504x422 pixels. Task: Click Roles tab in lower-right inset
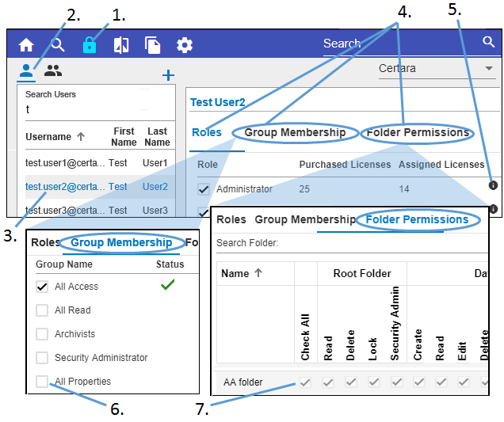(x=231, y=219)
